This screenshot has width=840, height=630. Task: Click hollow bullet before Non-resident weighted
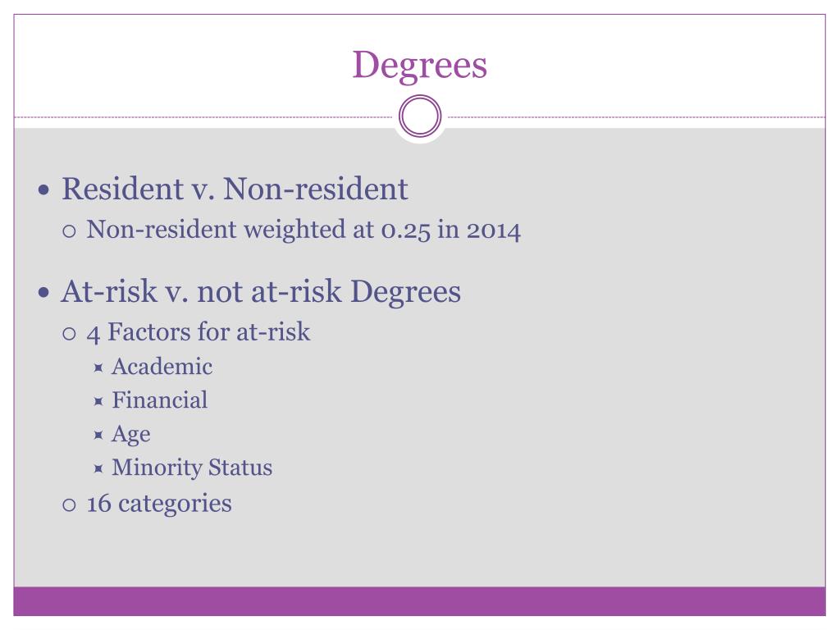[x=69, y=231]
